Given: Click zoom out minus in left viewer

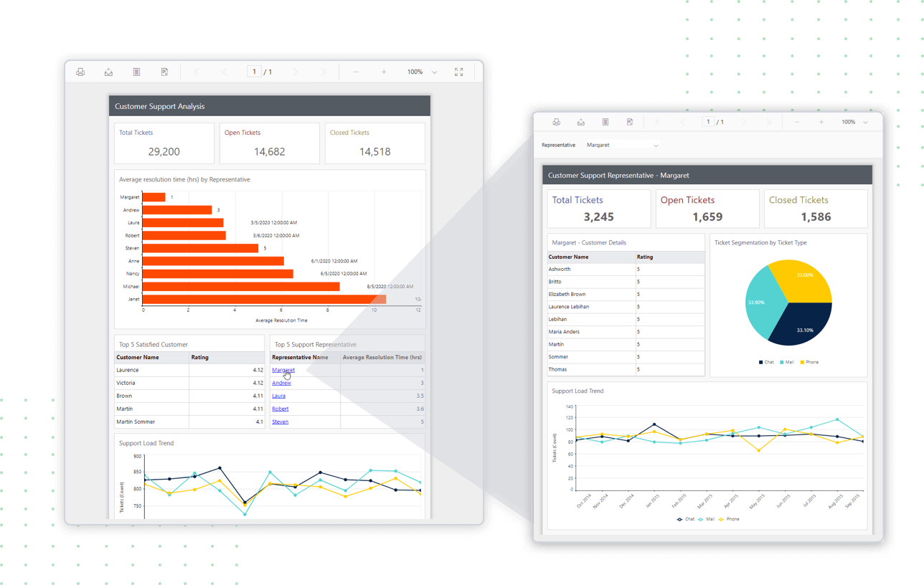Looking at the screenshot, I should pos(356,72).
